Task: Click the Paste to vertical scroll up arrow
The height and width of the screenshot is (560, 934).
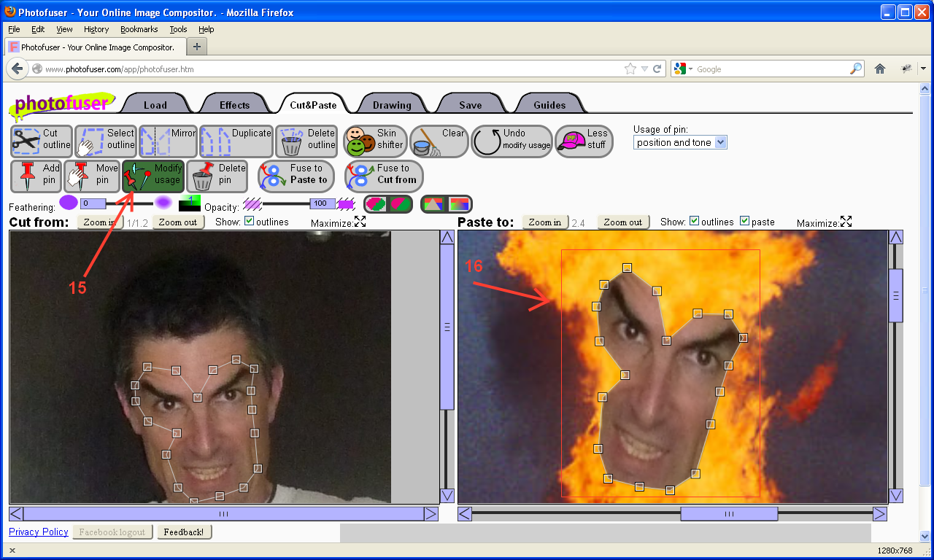Action: [896, 237]
